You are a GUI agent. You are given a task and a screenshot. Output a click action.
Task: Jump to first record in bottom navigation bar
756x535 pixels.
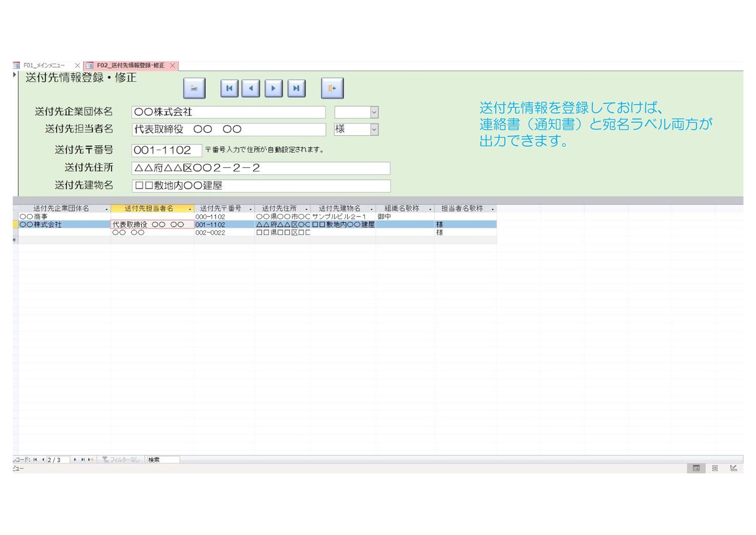[35, 459]
